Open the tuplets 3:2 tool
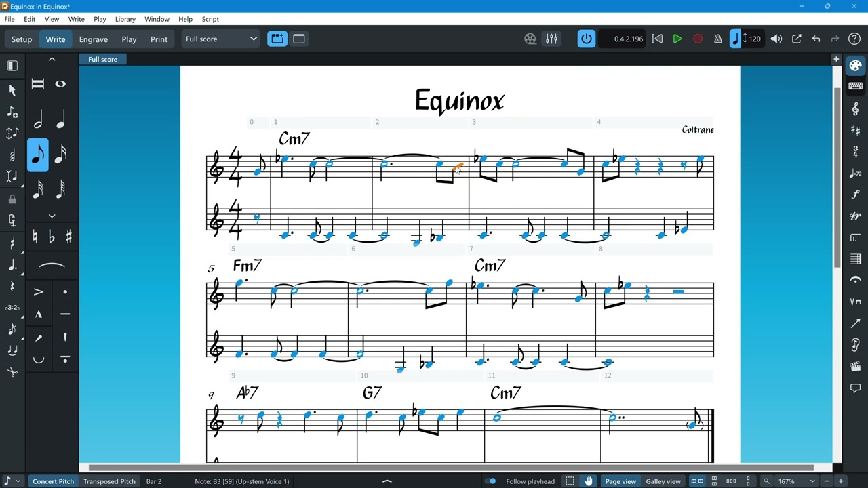The image size is (868, 488). [x=12, y=308]
